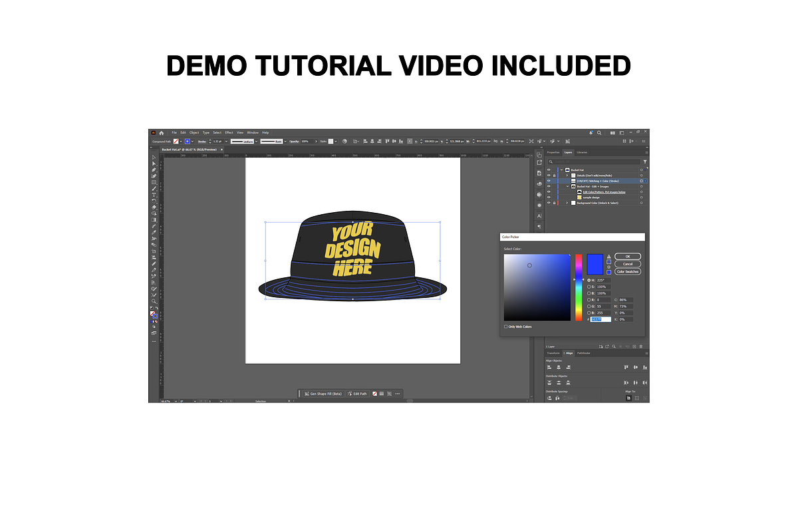
Task: Click the Delete Selection trash icon in Layers
Action: [x=641, y=346]
